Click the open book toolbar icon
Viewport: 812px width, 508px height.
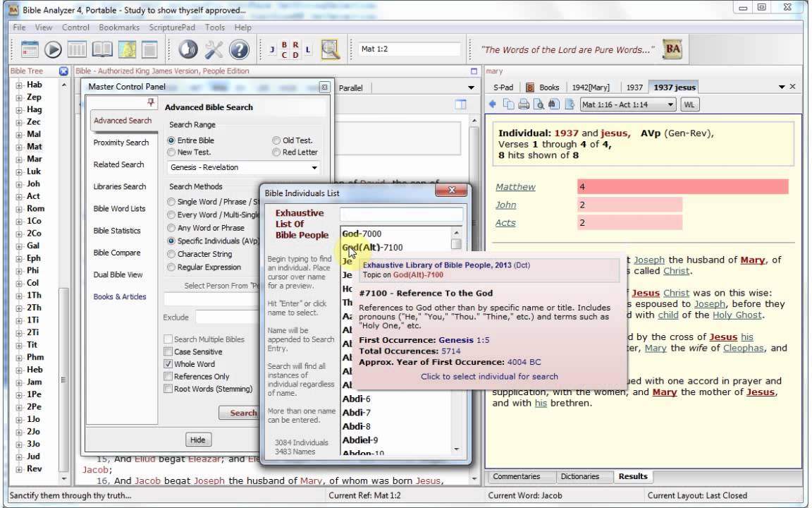tap(102, 50)
